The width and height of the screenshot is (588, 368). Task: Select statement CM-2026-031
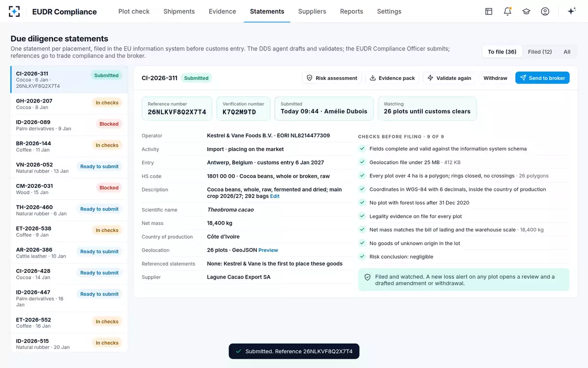point(69,189)
